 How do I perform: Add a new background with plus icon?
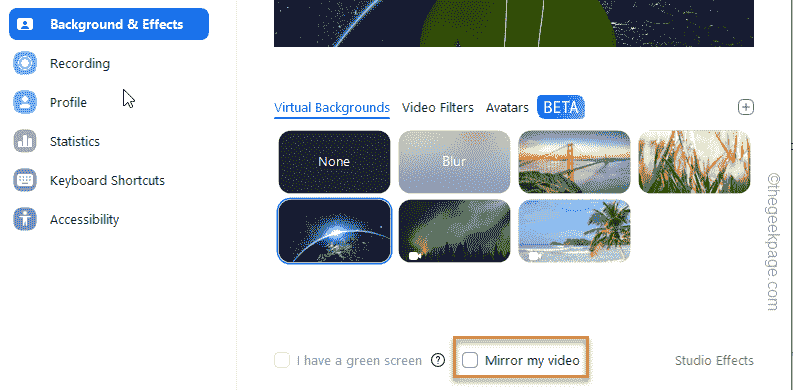pos(746,107)
